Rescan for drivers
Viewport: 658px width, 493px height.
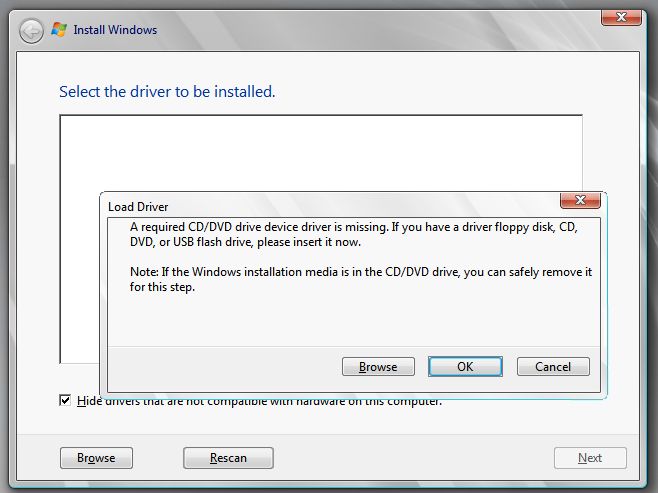pyautogui.click(x=228, y=458)
